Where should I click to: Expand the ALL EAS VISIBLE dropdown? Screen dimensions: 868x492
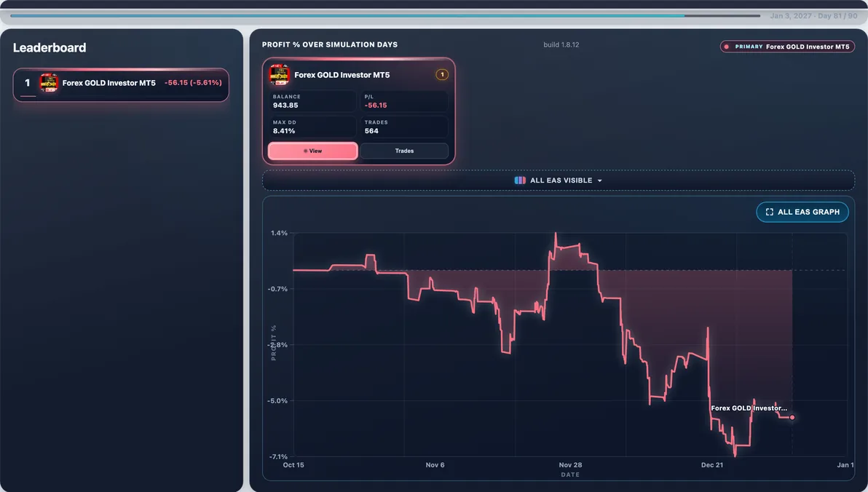coord(558,180)
